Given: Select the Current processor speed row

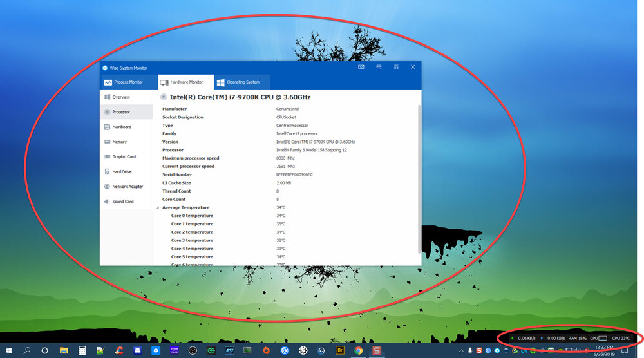Looking at the screenshot, I should point(287,166).
